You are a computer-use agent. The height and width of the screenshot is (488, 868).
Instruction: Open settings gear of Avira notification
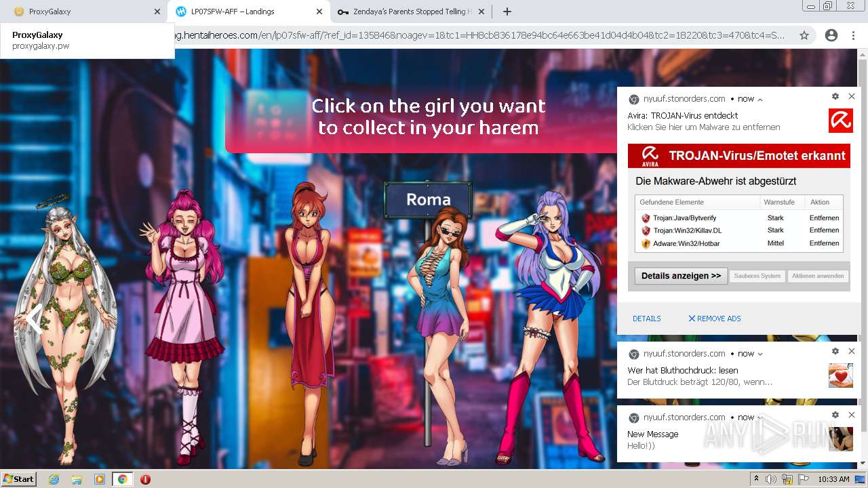point(835,97)
